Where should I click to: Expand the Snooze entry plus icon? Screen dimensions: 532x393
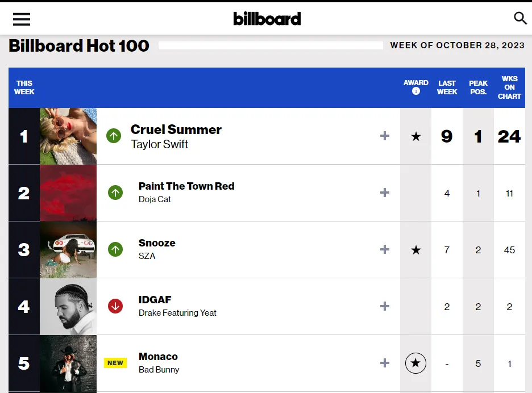tap(385, 249)
